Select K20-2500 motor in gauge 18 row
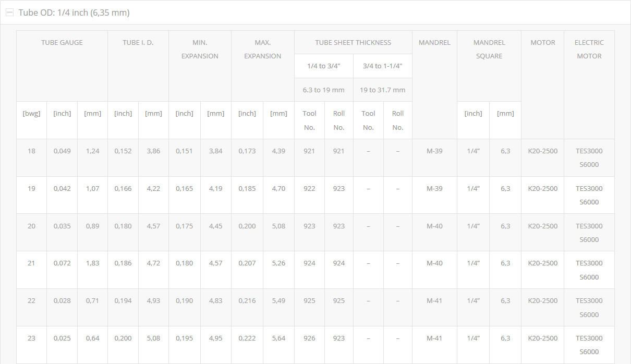 pyautogui.click(x=543, y=151)
